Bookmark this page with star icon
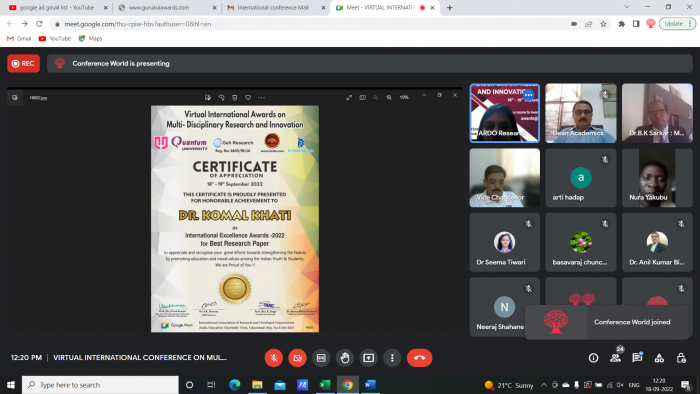Image resolution: width=700 pixels, height=394 pixels. coord(603,24)
